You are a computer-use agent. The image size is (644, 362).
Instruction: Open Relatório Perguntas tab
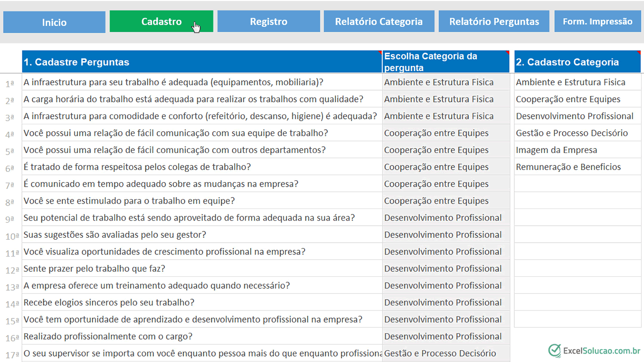point(494,22)
